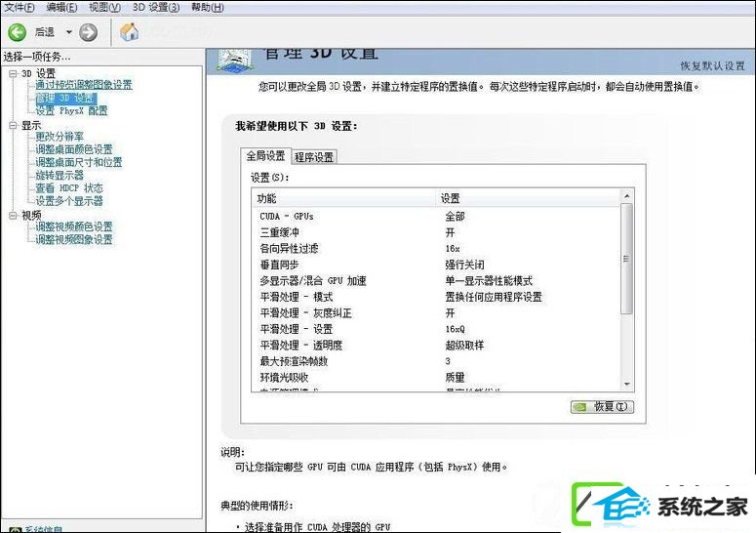This screenshot has height=533, width=756.
Task: Select 最大预渲染帧数 row
Action: coord(436,361)
